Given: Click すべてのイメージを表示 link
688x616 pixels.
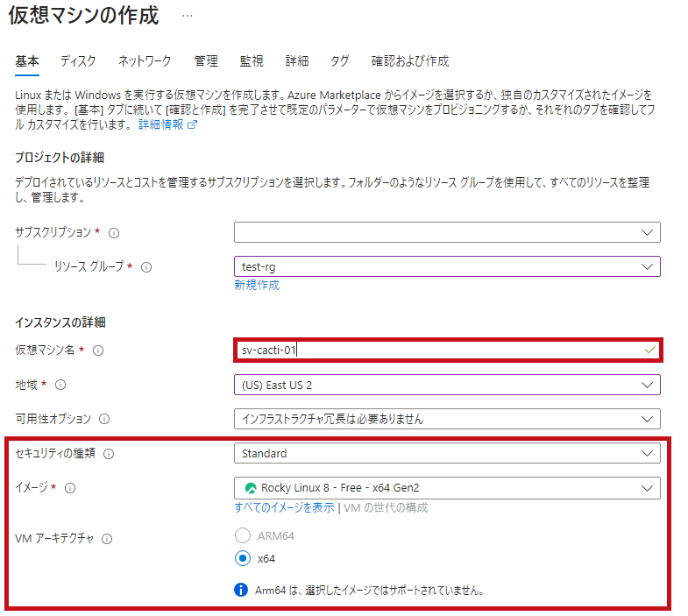Looking at the screenshot, I should [x=284, y=507].
